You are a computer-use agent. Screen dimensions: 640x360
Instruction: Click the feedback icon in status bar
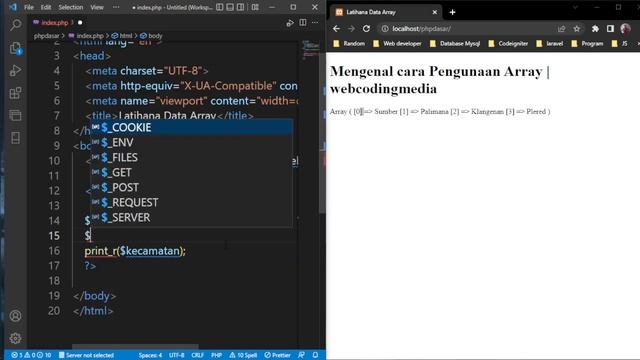(301, 355)
